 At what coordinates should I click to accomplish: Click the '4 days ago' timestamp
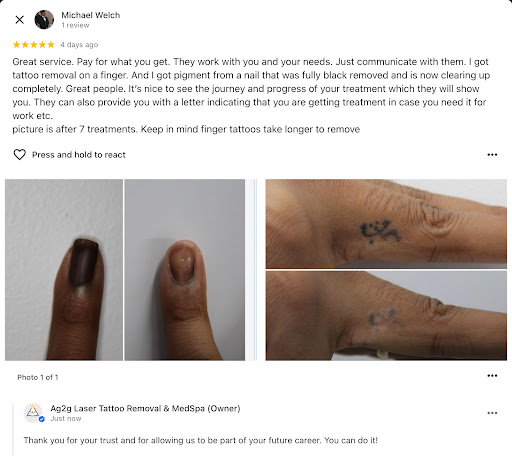(79, 45)
